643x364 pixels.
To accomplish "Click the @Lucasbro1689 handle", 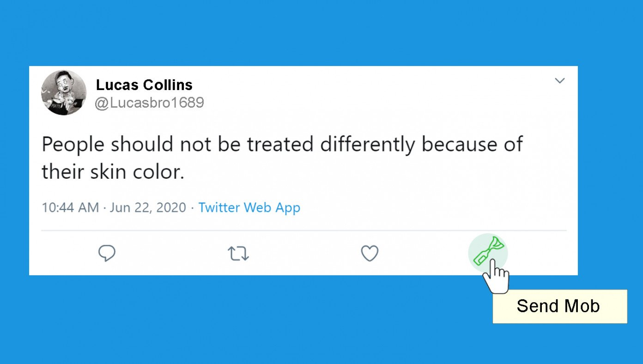I will click(x=149, y=103).
